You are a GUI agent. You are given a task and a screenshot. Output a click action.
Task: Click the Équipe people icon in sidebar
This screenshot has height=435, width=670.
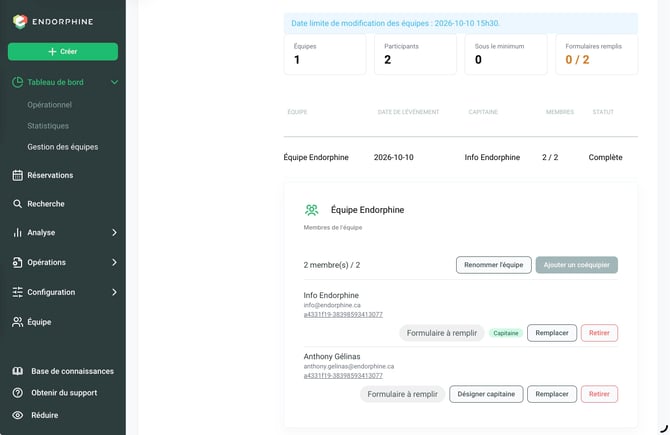coord(18,322)
